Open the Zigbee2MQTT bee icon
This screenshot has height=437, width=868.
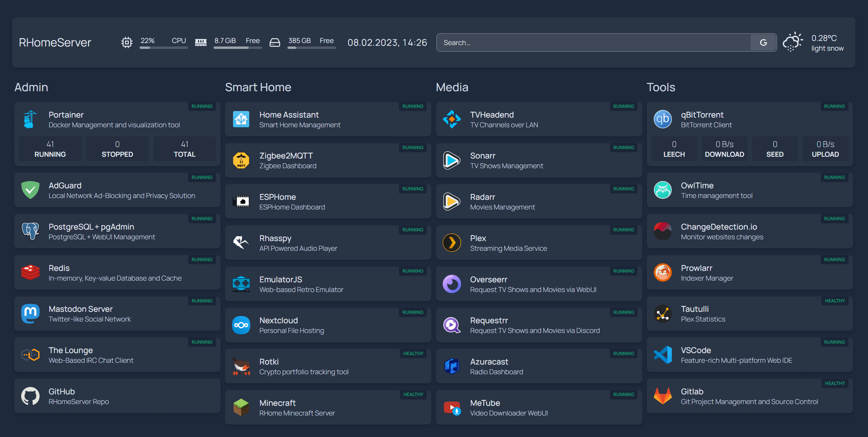pyautogui.click(x=241, y=161)
